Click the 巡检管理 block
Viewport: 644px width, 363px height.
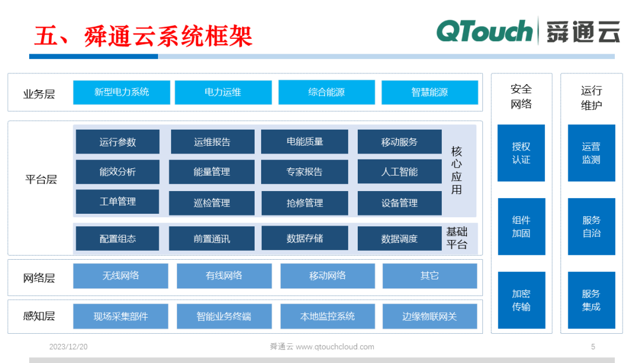tap(212, 202)
